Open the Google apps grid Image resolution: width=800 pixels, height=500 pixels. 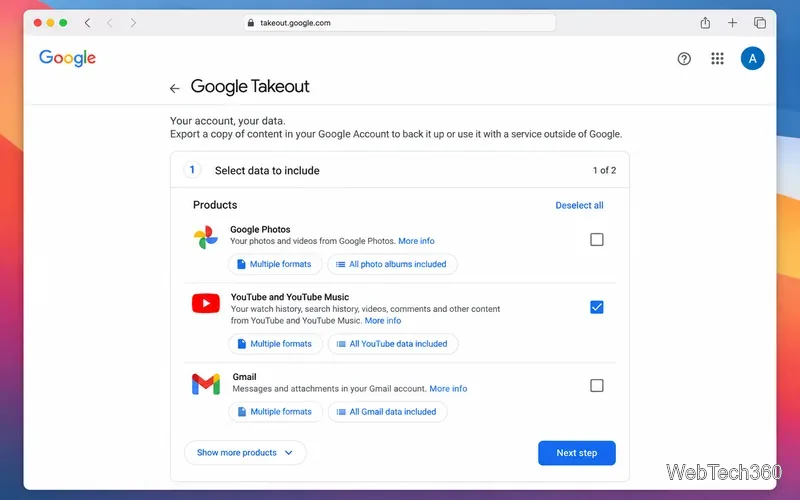click(717, 58)
